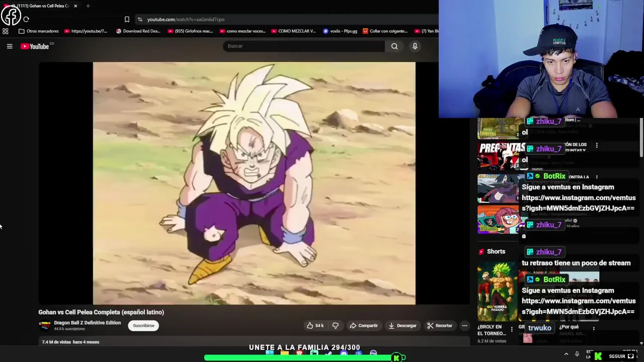Image resolution: width=644 pixels, height=362 pixels.
Task: Open the browser apps grid icon
Action: [6, 31]
